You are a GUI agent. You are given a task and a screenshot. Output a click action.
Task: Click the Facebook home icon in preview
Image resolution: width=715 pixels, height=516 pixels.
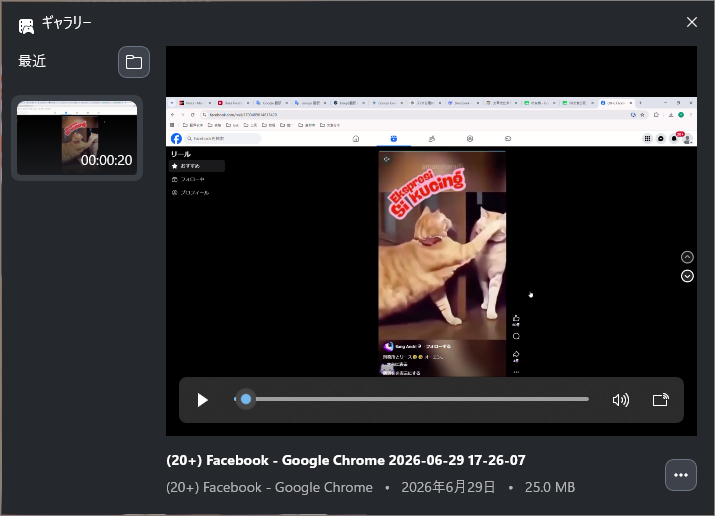tap(356, 139)
